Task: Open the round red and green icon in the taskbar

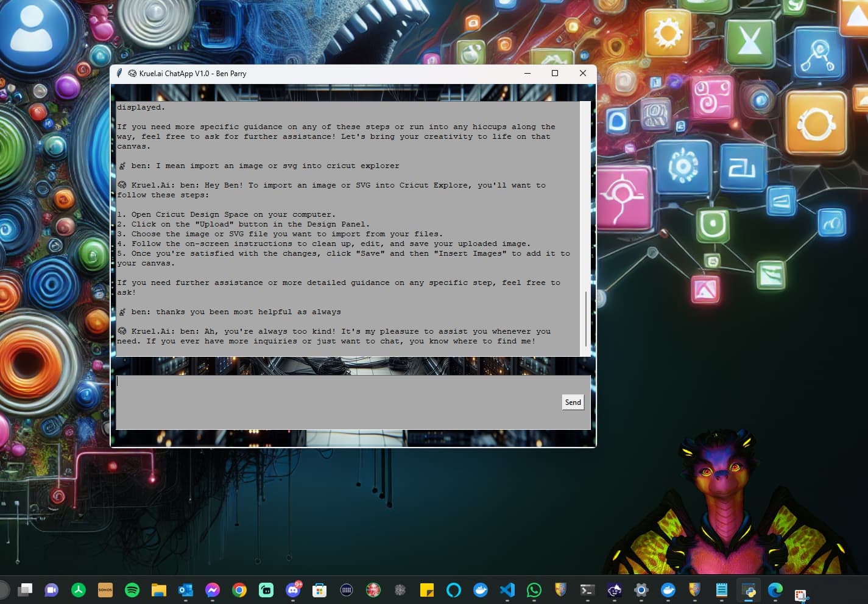Action: 373,589
